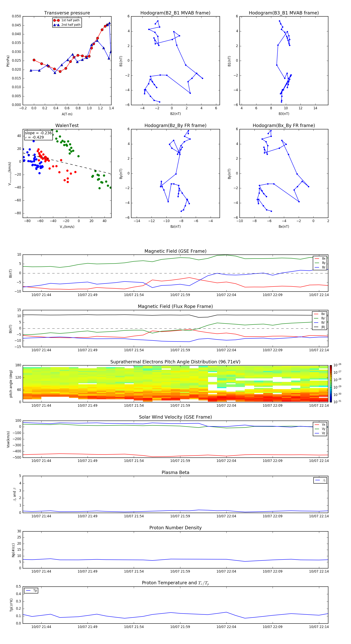Click the "Hodogram(B2_B1 MVAB frame)" title
This screenshot has width=351, height=644.
tap(175, 13)
